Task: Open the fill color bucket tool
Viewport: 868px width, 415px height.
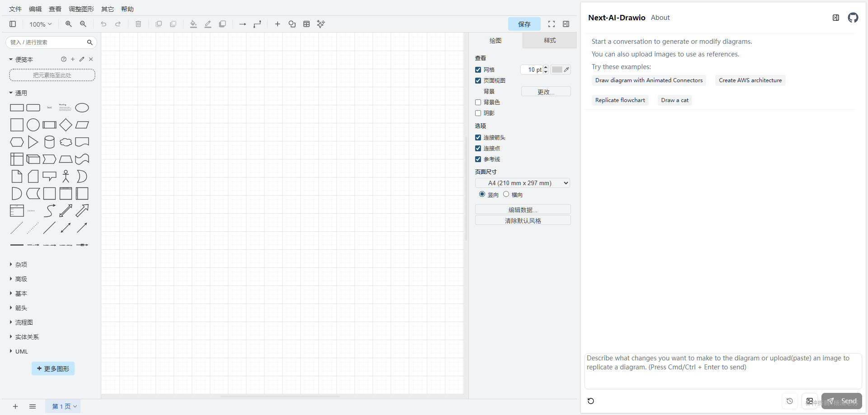Action: pos(193,24)
